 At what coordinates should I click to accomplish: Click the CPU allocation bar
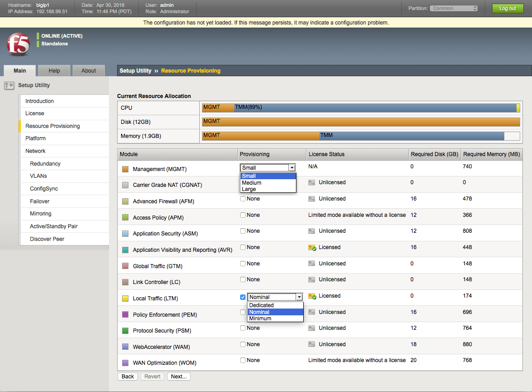pos(361,108)
